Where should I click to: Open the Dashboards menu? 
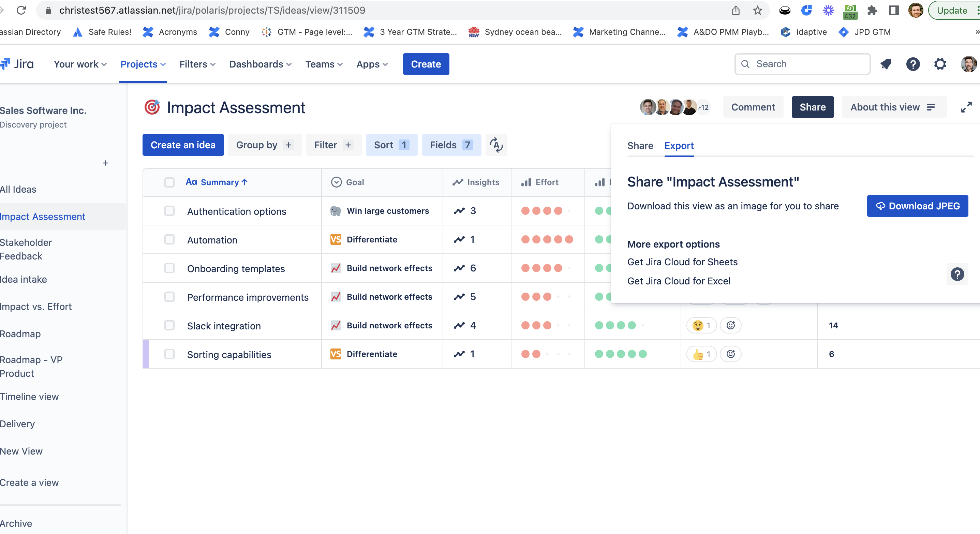coord(260,64)
